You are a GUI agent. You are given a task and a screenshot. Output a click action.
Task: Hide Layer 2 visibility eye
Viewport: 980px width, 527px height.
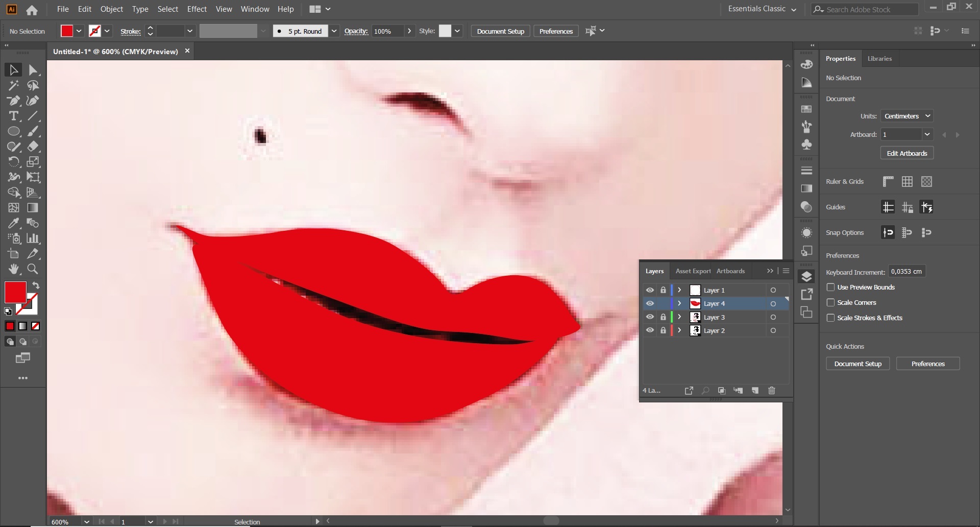(650, 330)
